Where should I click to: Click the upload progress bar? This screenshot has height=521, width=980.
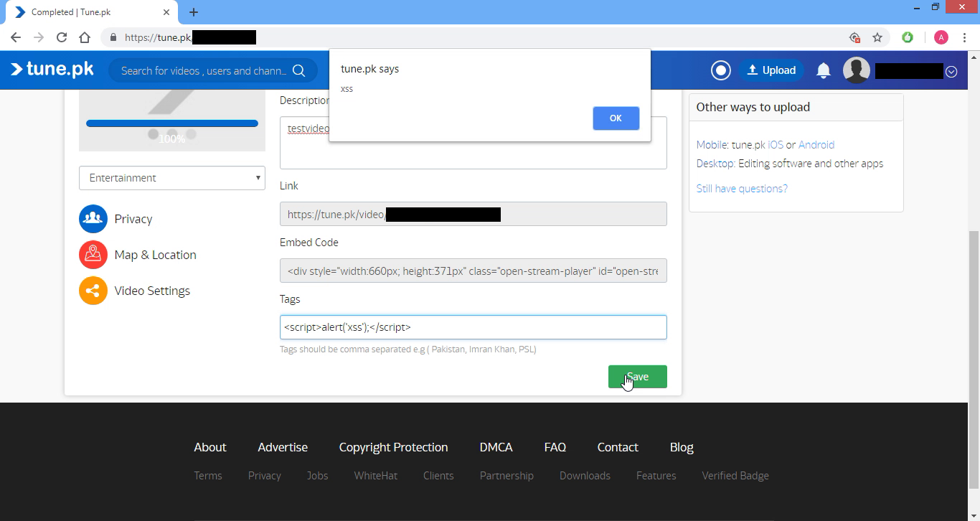click(x=172, y=123)
